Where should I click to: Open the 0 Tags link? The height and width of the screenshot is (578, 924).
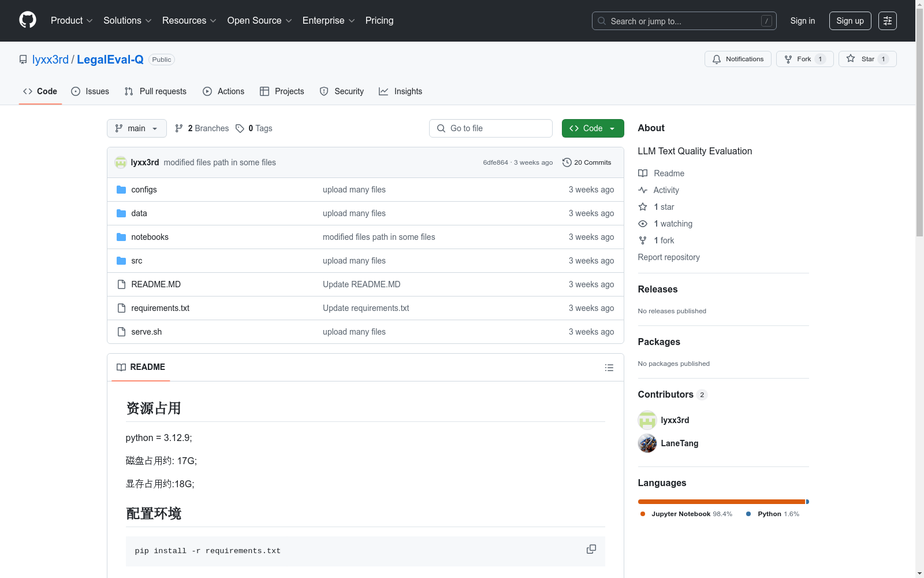tap(254, 128)
